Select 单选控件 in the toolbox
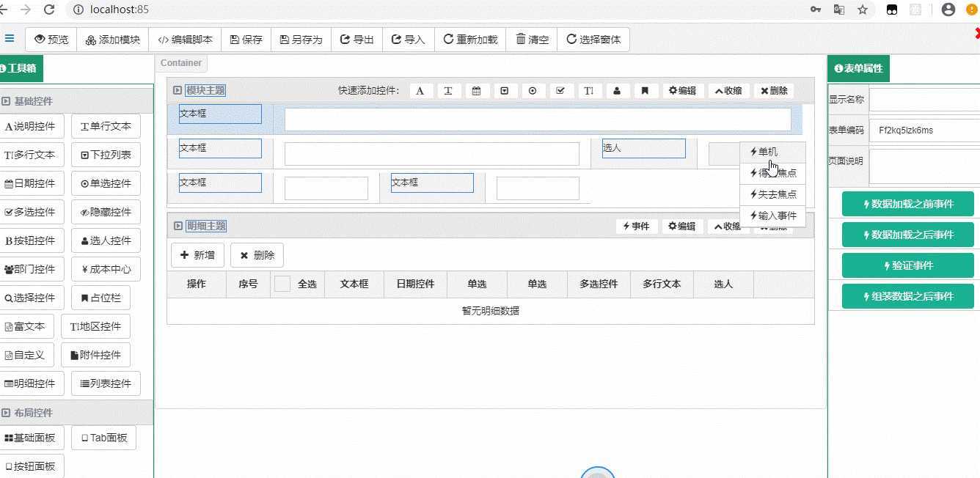 pos(106,183)
